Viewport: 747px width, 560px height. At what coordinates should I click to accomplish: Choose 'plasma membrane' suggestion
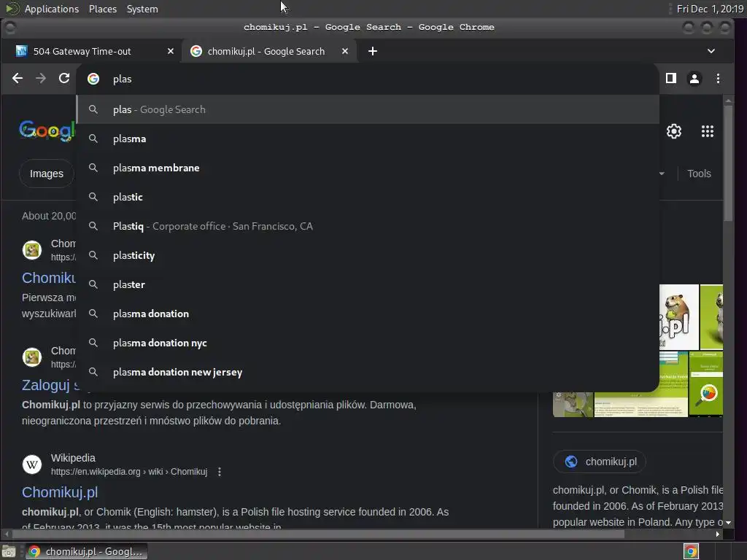pos(368,168)
